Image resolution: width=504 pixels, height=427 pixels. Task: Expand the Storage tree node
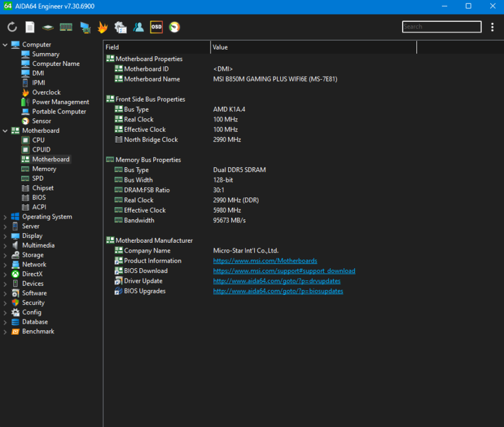[x=5, y=255]
